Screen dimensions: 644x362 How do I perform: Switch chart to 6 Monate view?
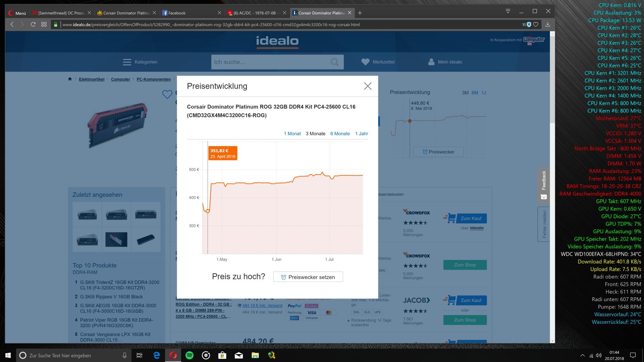coord(340,134)
